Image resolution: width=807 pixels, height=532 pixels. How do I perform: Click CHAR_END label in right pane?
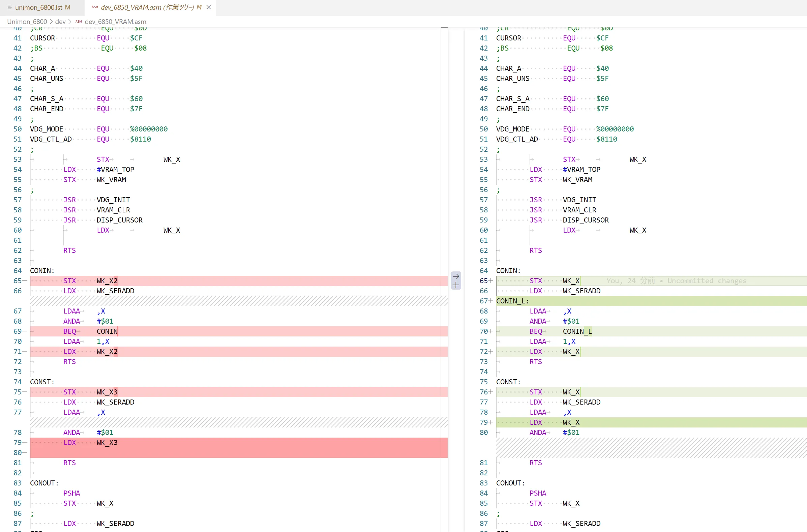[513, 109]
